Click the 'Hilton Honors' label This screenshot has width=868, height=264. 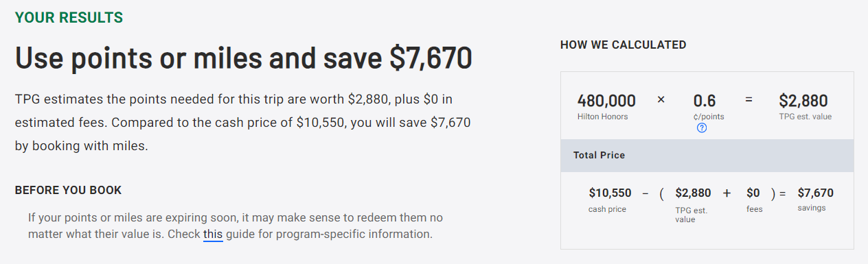point(602,117)
